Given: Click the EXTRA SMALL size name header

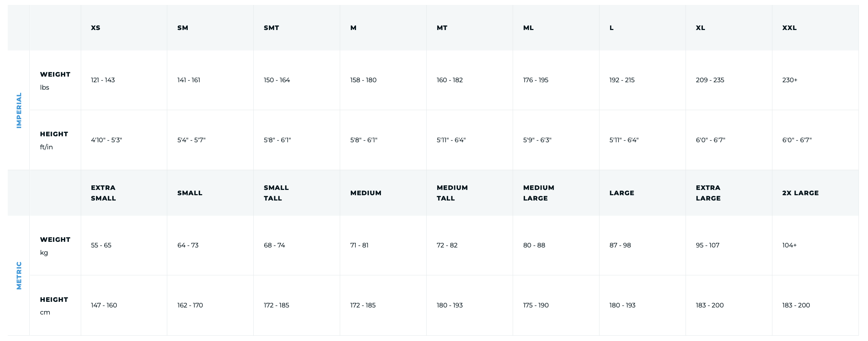Looking at the screenshot, I should (103, 193).
